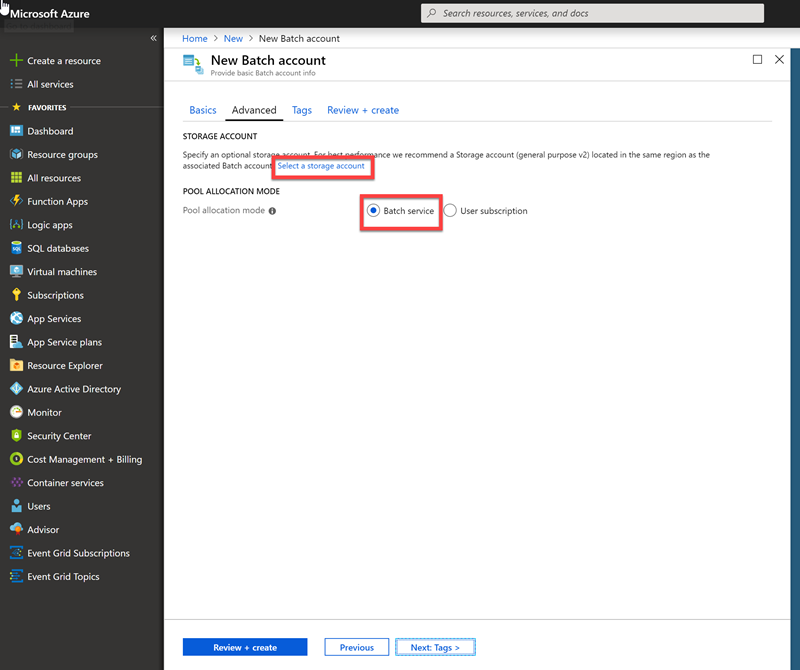Click the App Services globe icon

(x=16, y=318)
